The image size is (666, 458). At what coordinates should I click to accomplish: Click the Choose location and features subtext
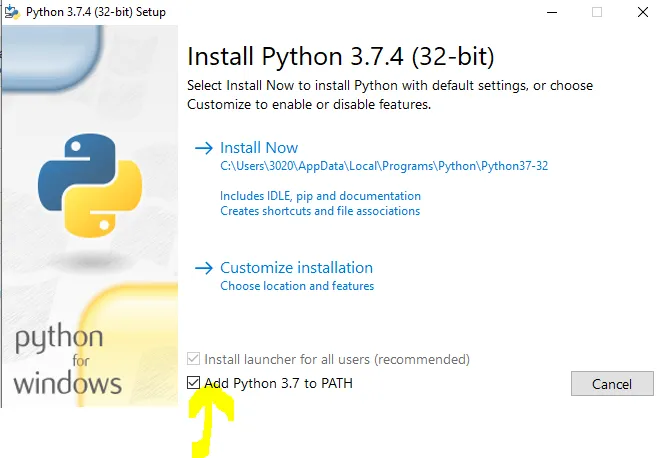point(297,286)
